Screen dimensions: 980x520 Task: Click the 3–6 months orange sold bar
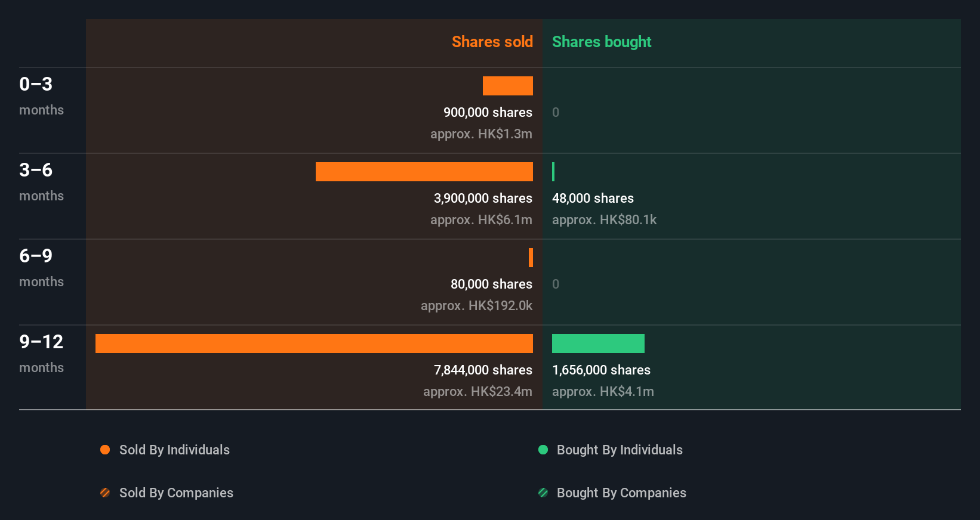pos(424,172)
